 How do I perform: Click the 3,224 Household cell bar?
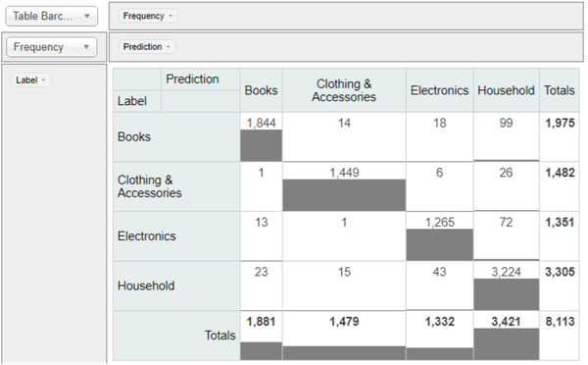tap(507, 294)
